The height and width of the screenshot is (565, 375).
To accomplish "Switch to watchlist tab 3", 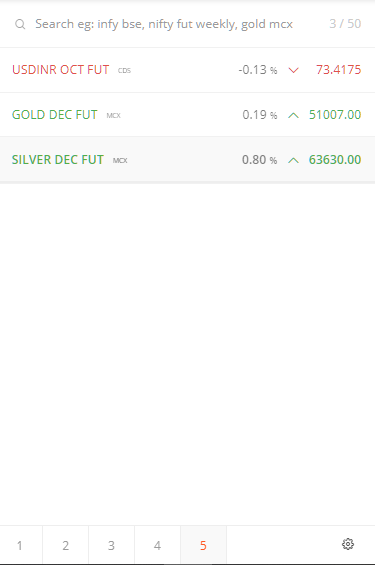I will (x=111, y=545).
